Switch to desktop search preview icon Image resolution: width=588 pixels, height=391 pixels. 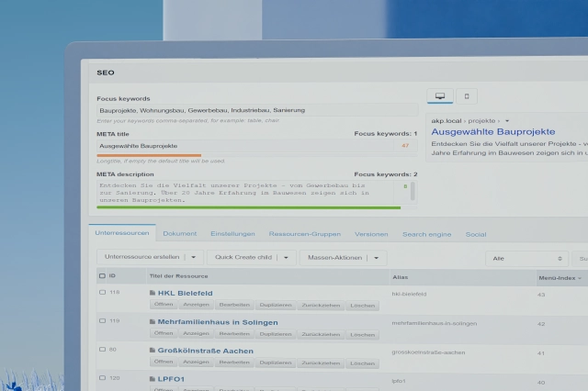tap(440, 96)
